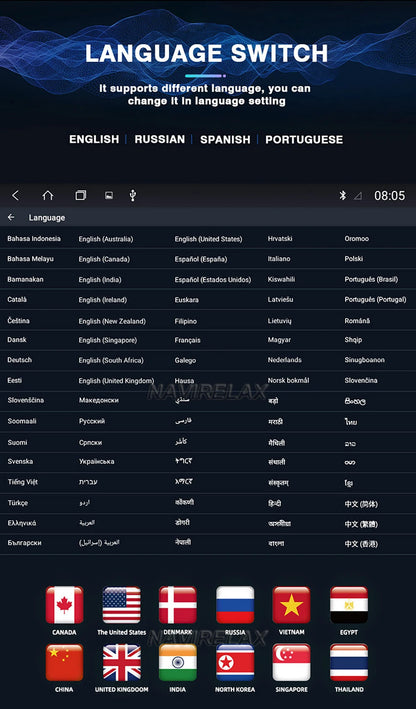Pick Português (Brasil) language
The width and height of the screenshot is (416, 709).
(371, 279)
